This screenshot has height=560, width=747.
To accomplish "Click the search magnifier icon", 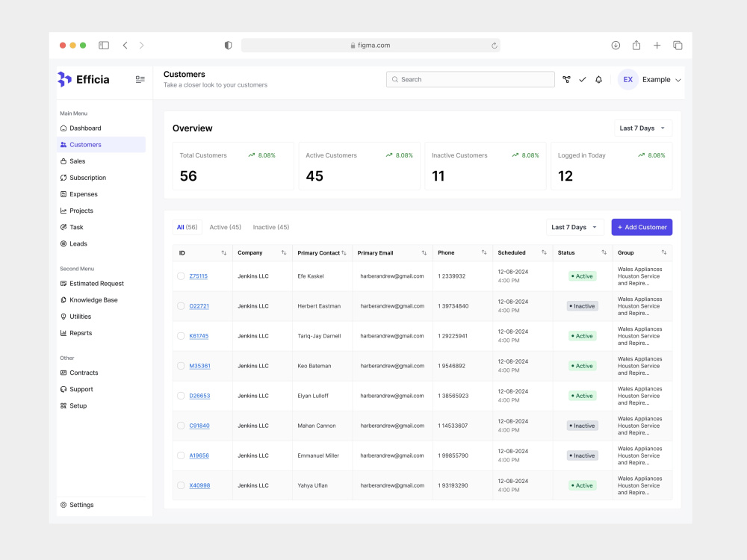I will click(x=395, y=80).
